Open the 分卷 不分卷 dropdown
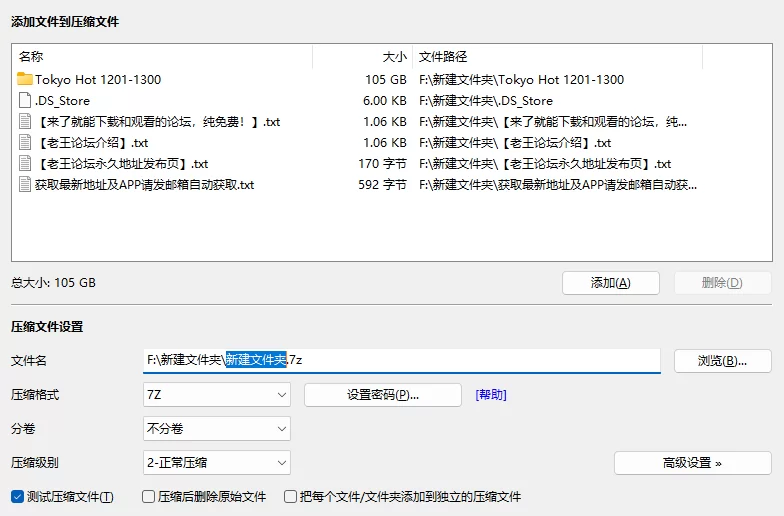 click(x=216, y=428)
